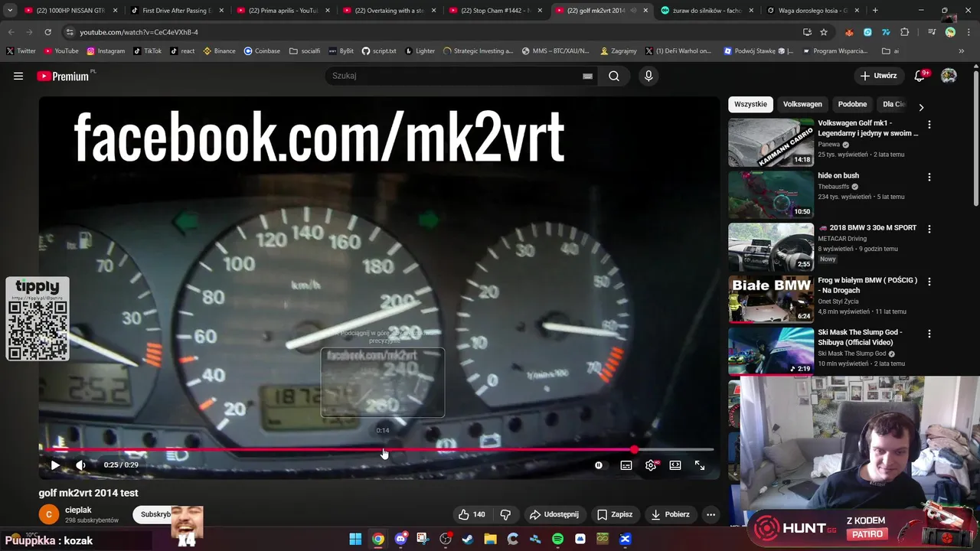The width and height of the screenshot is (980, 551).
Task: Open the YouTube hamburger guide menu
Action: coord(18,76)
